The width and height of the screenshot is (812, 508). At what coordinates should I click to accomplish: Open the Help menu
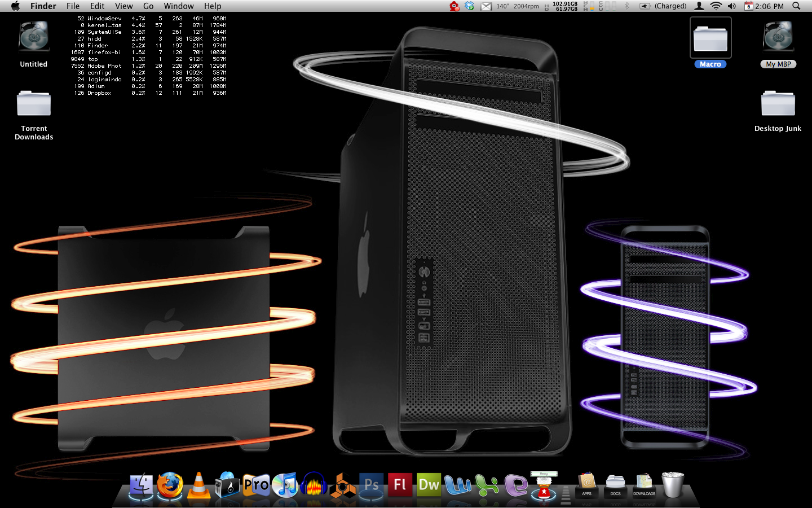point(213,6)
